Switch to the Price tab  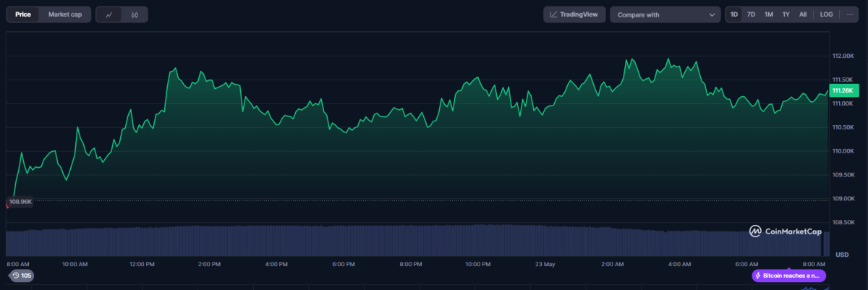pyautogui.click(x=23, y=14)
